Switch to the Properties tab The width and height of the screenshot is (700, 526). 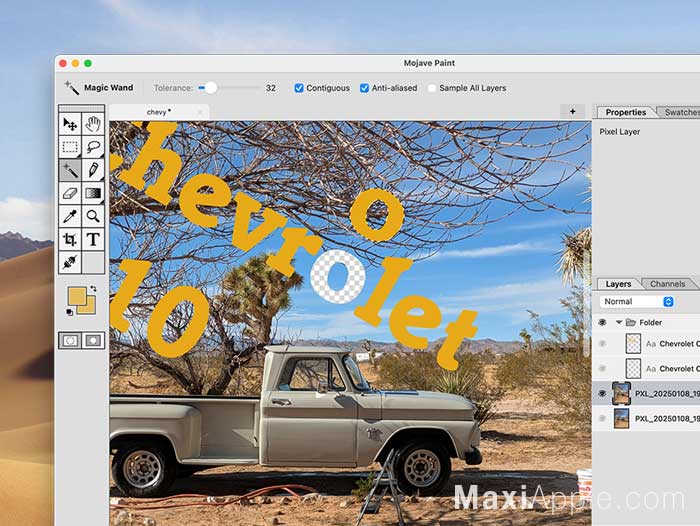[625, 112]
